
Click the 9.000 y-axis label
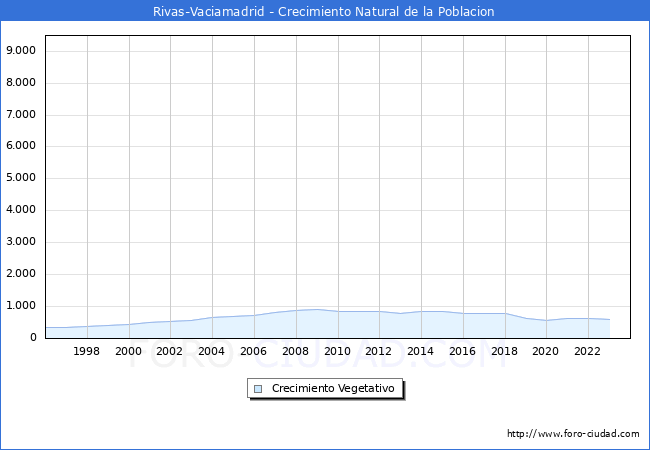pyautogui.click(x=21, y=51)
